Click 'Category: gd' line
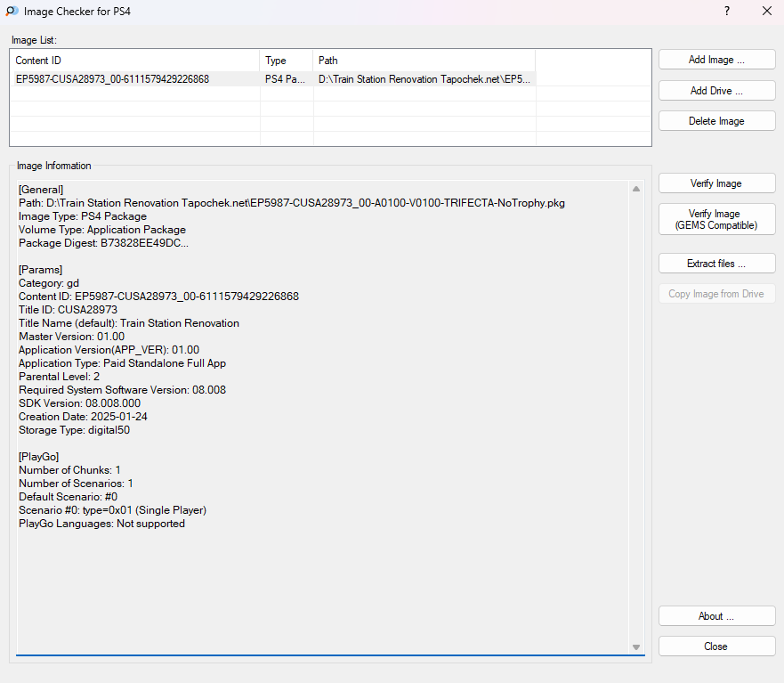Image resolution: width=784 pixels, height=683 pixels. 49,283
